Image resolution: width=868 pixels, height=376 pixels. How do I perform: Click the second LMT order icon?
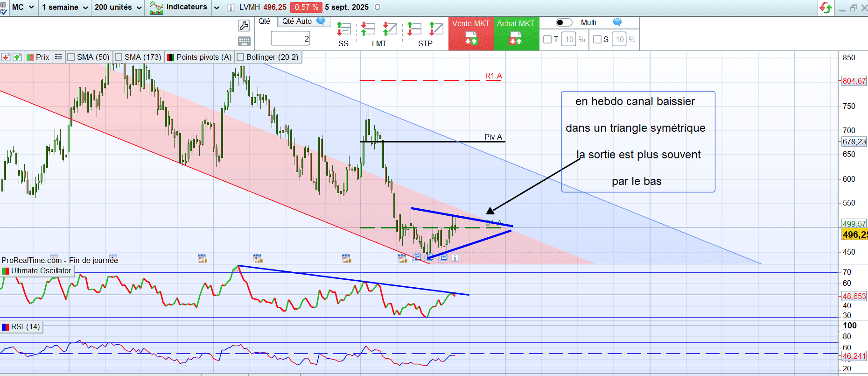(x=390, y=29)
